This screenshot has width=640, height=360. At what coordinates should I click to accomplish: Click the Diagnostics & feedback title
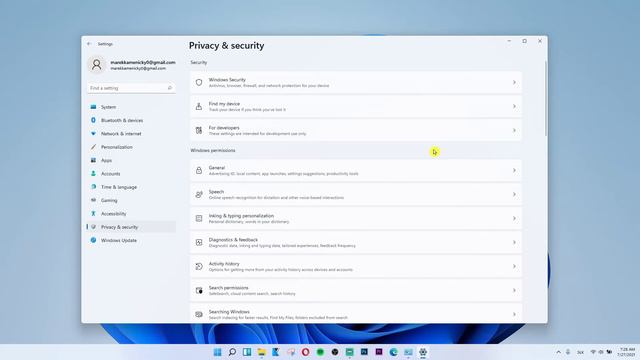233,240
